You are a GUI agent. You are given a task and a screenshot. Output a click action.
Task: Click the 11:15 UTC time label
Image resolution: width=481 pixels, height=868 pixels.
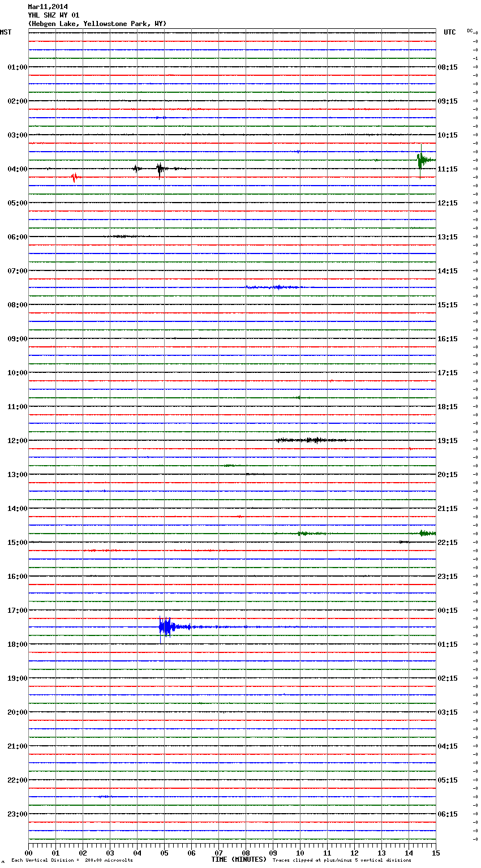[448, 169]
